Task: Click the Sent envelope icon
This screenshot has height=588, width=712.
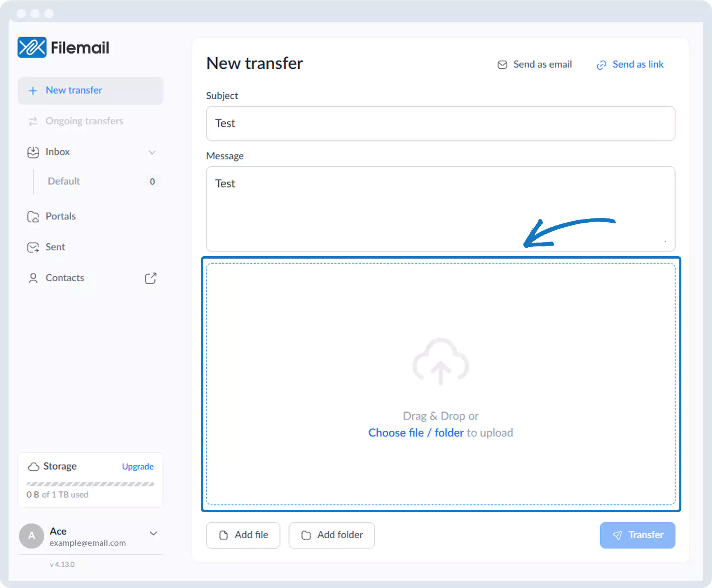Action: click(x=33, y=247)
